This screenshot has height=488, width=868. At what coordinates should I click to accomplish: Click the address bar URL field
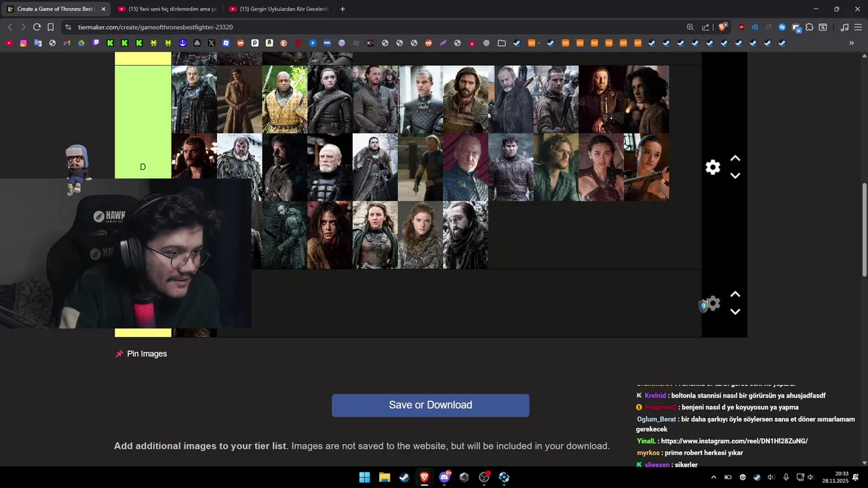click(380, 27)
